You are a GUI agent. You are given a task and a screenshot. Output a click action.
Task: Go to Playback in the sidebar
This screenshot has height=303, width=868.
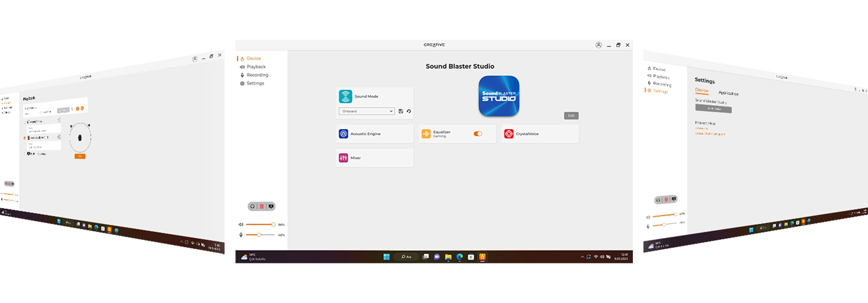256,67
